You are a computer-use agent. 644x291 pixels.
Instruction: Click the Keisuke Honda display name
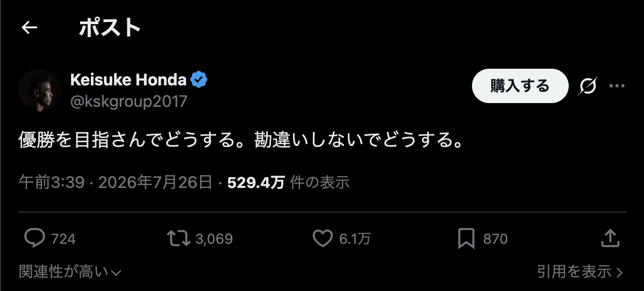[128, 79]
